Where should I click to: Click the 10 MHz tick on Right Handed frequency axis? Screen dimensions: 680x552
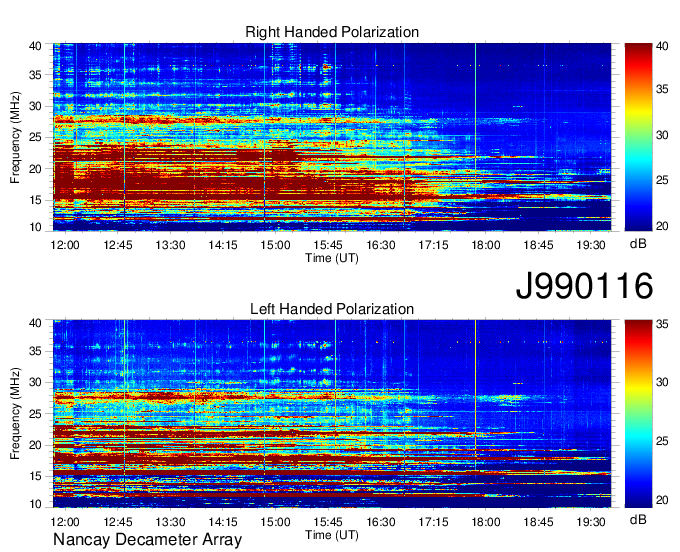[35, 227]
